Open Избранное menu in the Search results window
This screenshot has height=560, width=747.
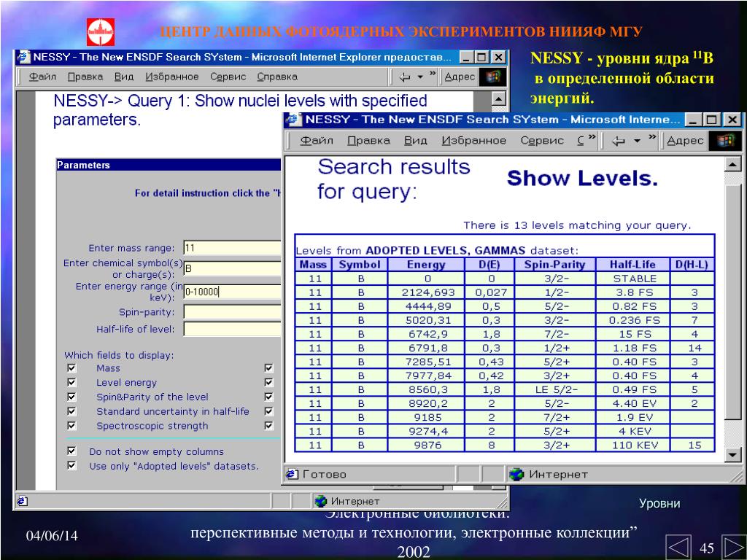pos(474,141)
